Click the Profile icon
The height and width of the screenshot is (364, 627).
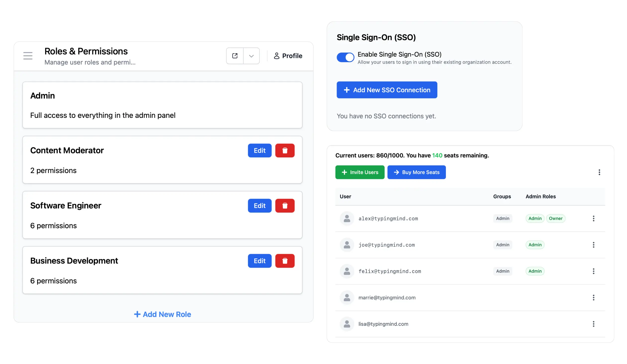[276, 56]
